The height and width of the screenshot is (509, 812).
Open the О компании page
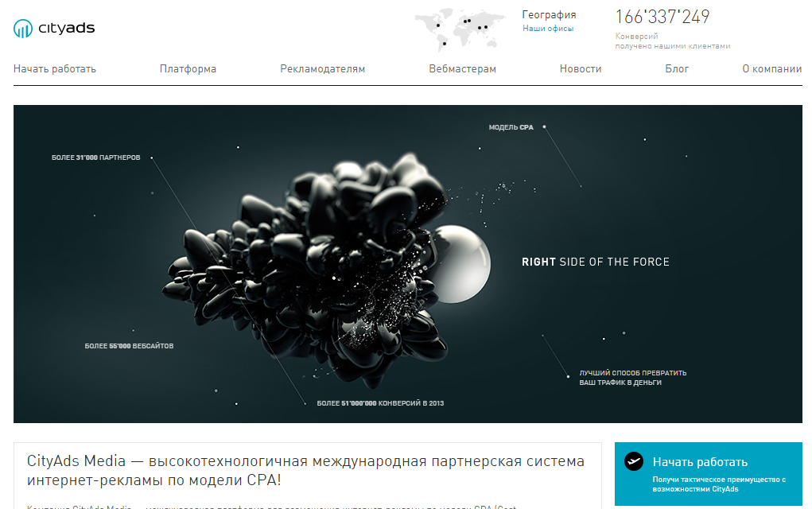click(x=772, y=69)
